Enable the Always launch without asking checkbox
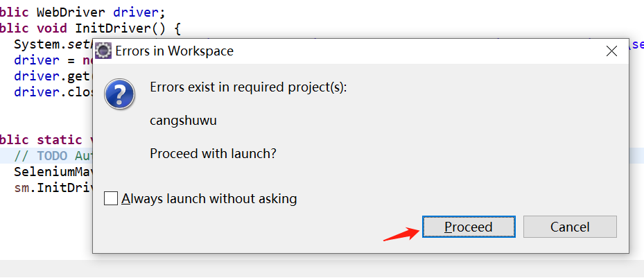644x278 pixels. (x=111, y=199)
